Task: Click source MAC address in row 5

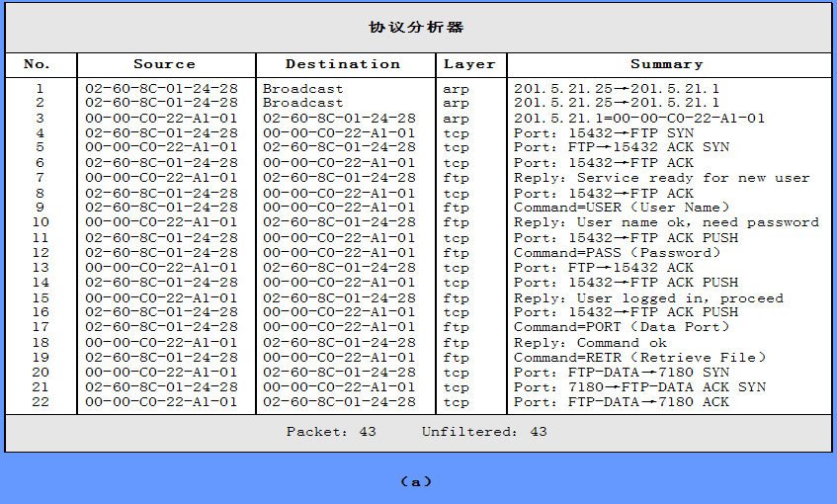Action: click(161, 147)
